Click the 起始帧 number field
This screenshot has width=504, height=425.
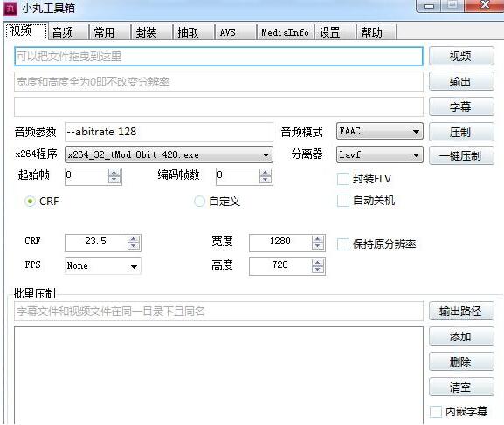(86, 176)
